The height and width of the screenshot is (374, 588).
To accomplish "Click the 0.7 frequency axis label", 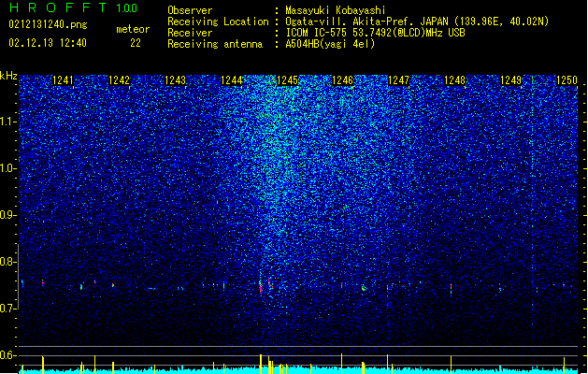I will [x=8, y=309].
